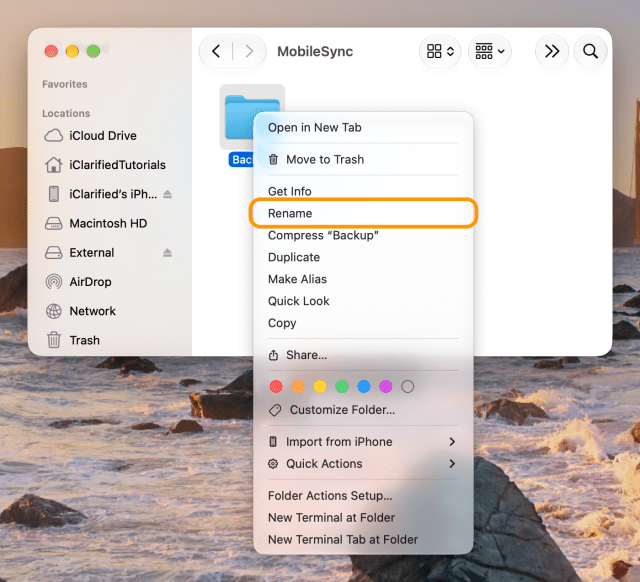Choose New Terminal Tab at Folder
Image resolution: width=640 pixels, height=582 pixels.
(363, 540)
